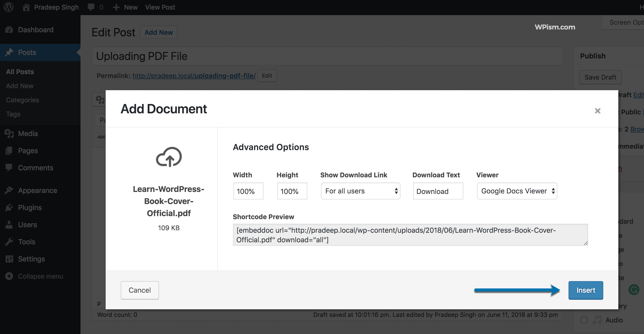Open Comments via the speech bubble sidebar icon
This screenshot has height=334, width=644.
tap(9, 168)
